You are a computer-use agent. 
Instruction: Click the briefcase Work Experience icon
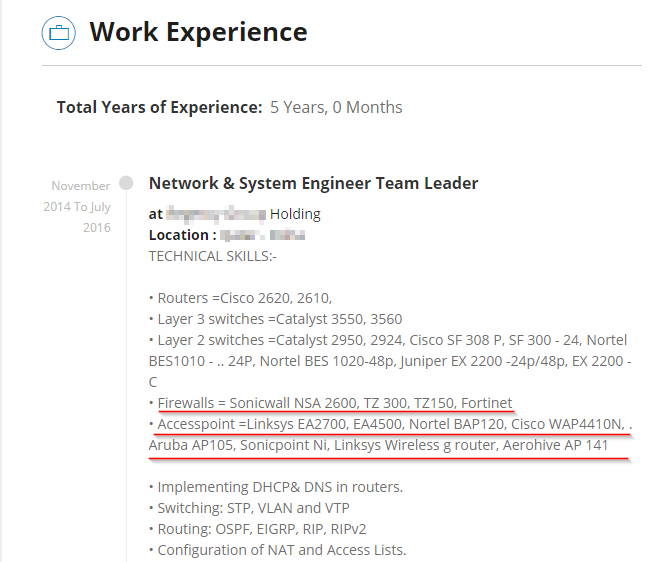pos(59,33)
